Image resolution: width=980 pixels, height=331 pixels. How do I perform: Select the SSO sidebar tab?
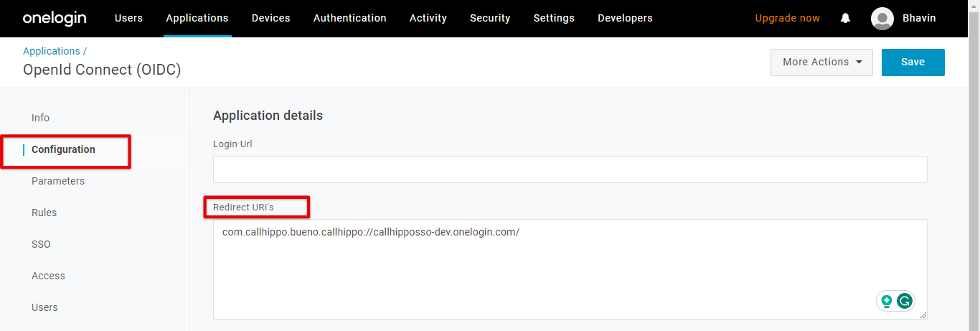pos(42,244)
